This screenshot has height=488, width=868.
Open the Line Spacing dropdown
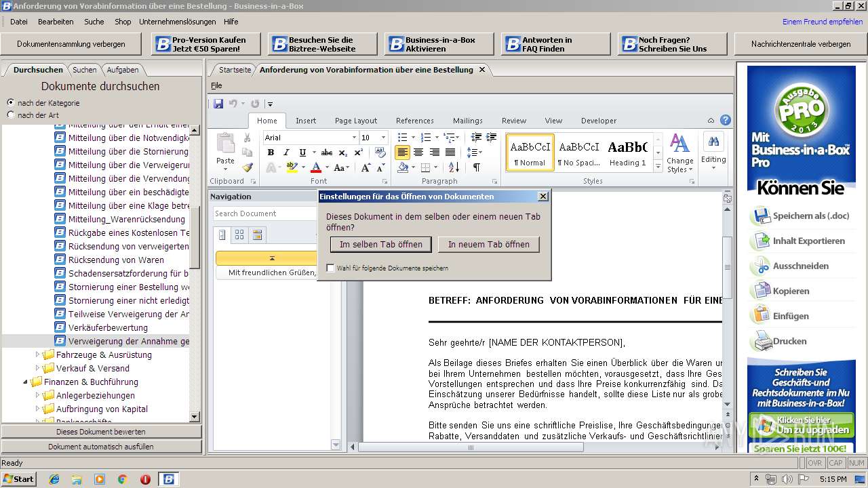click(475, 152)
